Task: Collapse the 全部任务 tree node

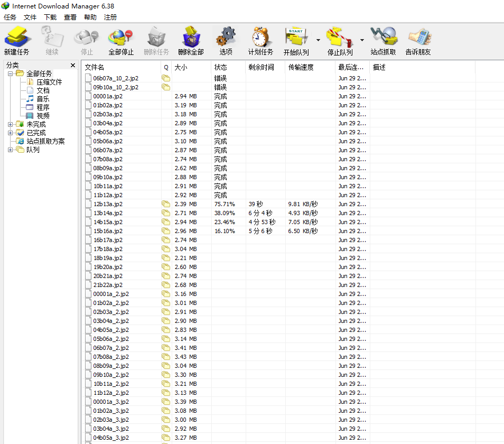Action: 10,73
